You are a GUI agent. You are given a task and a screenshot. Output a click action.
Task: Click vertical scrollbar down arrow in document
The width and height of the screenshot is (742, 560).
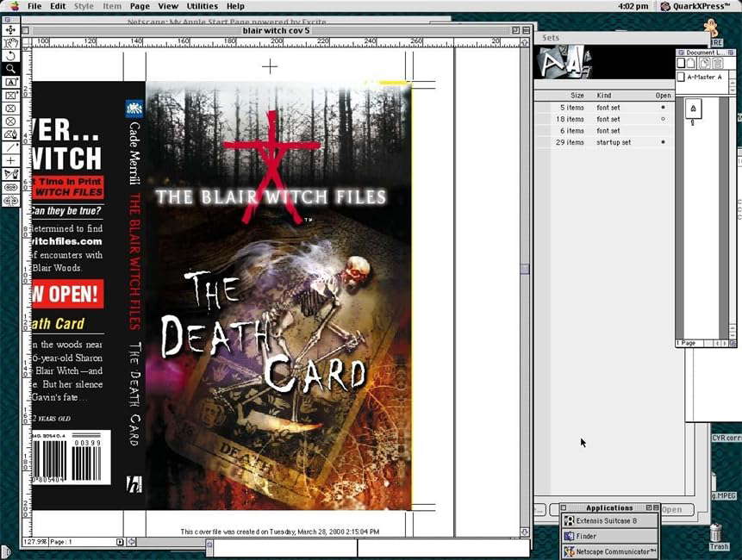tap(524, 532)
